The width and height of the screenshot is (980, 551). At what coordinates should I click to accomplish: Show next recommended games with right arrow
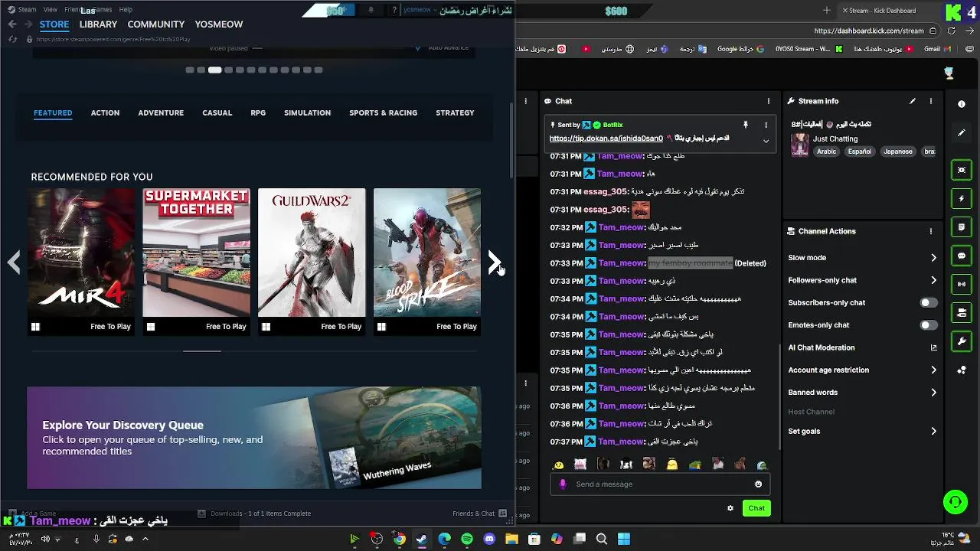click(495, 262)
